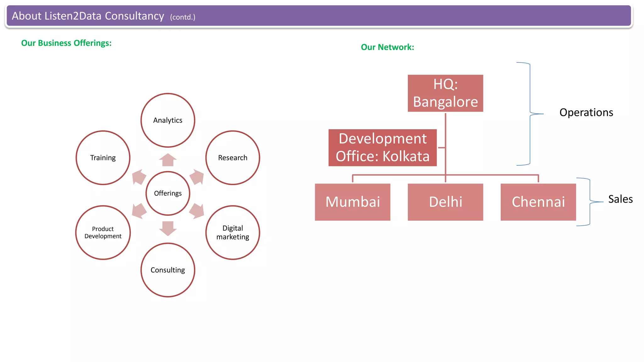The height and width of the screenshot is (362, 644).
Task: Click the Analytics circle
Action: [168, 120]
